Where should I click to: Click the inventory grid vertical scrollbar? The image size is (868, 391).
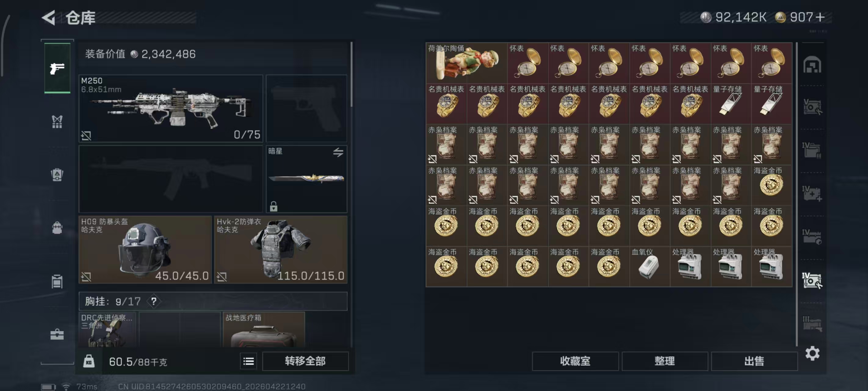click(796, 194)
